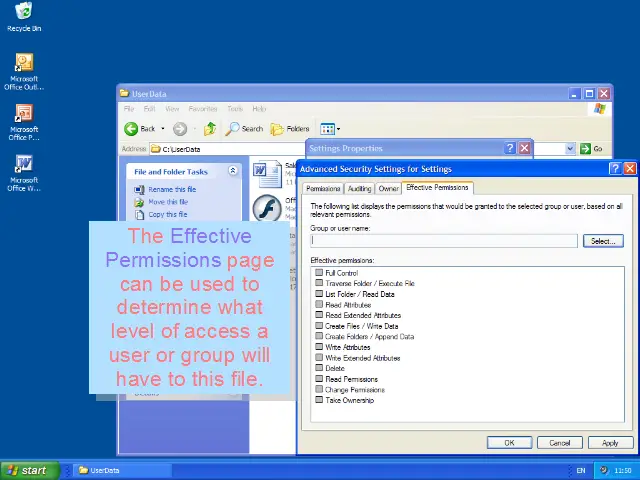Switch to the Auditing tab
Image resolution: width=640 pixels, height=480 pixels.
(x=359, y=188)
